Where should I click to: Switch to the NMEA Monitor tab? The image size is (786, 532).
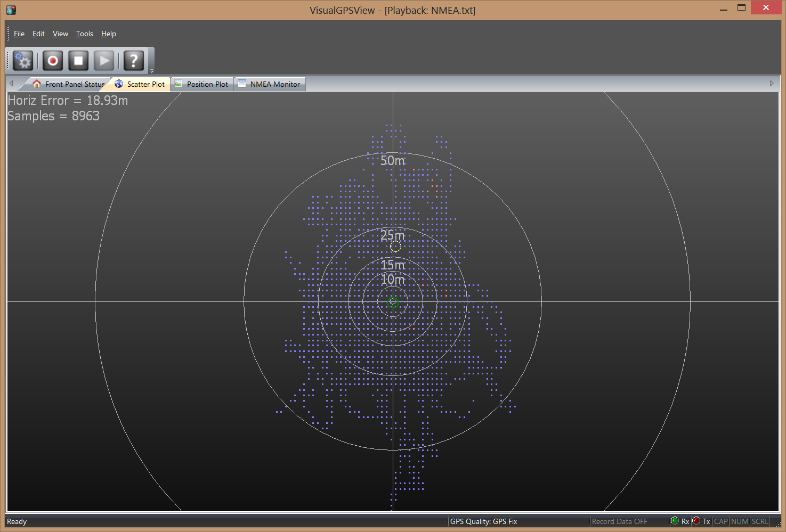coord(270,84)
